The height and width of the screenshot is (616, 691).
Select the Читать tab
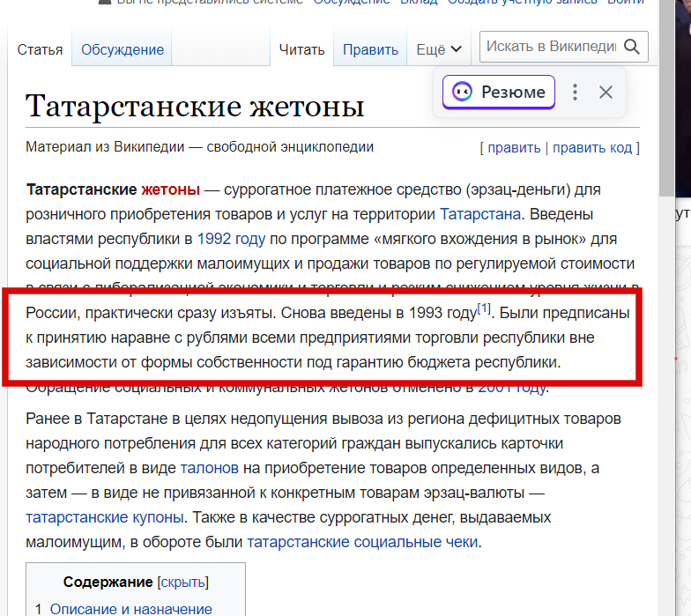[301, 49]
